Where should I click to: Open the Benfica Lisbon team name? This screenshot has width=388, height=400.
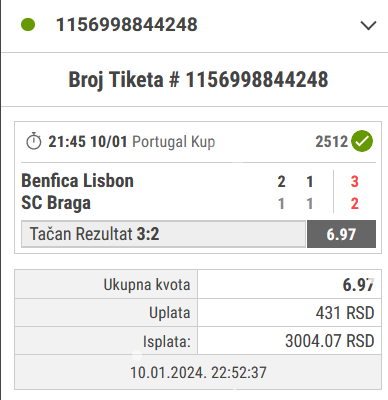(77, 181)
